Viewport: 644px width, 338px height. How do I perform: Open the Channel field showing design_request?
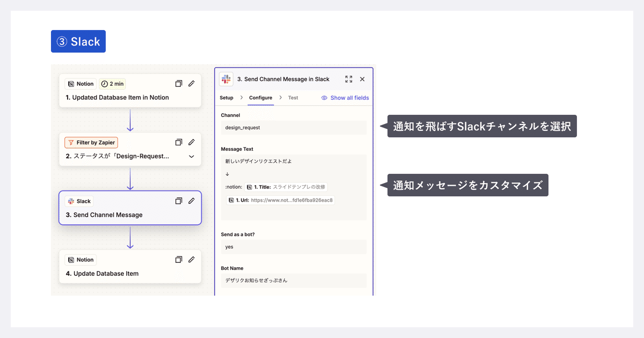tap(294, 128)
